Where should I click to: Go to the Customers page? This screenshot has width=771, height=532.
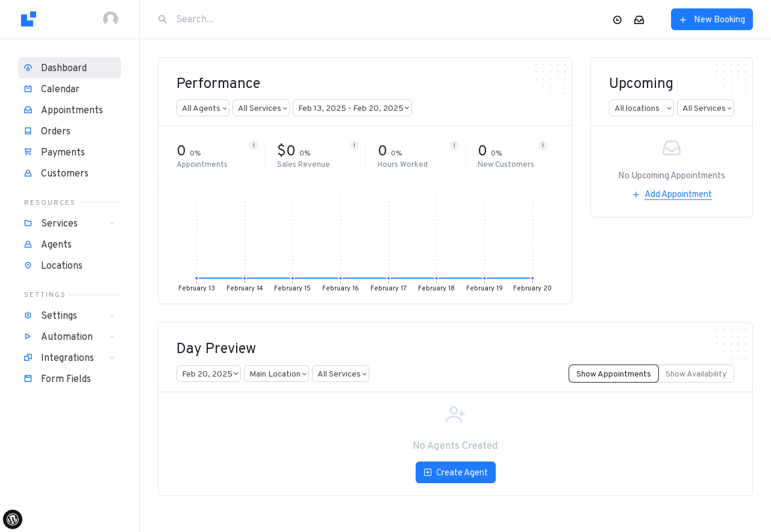click(64, 174)
